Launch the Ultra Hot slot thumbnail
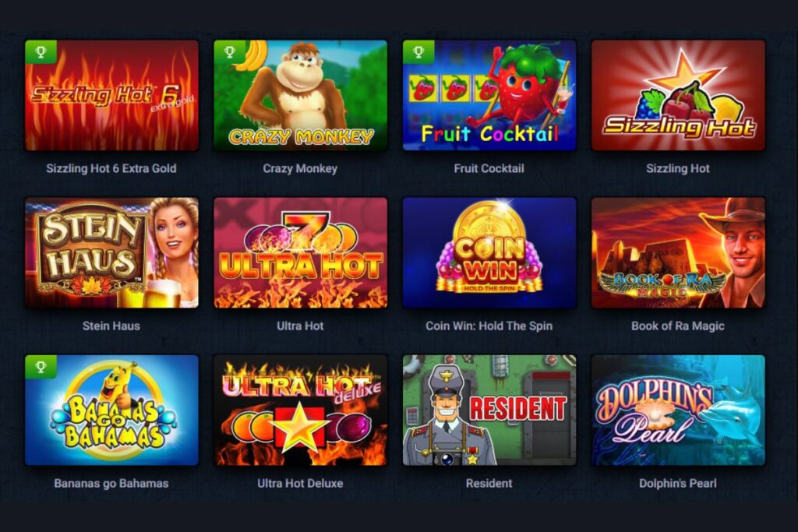The width and height of the screenshot is (798, 532). (301, 253)
